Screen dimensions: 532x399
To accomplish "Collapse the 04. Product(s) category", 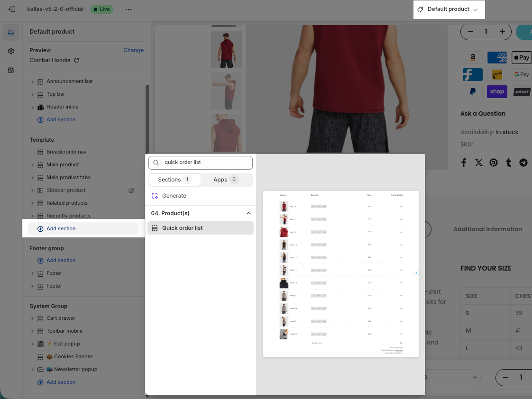I will (x=248, y=213).
